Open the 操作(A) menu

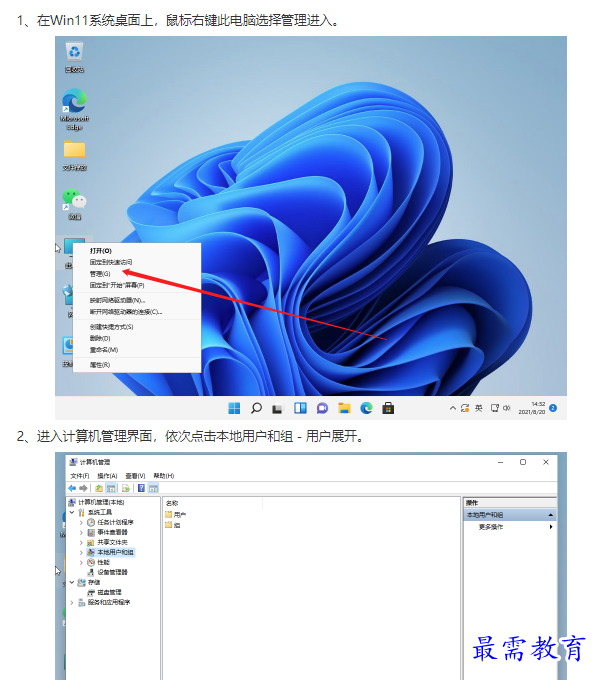[x=107, y=476]
